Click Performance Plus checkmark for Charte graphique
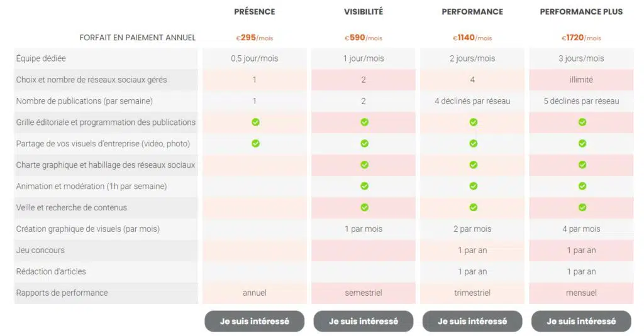Image resolution: width=644 pixels, height=336 pixels. [x=582, y=165]
